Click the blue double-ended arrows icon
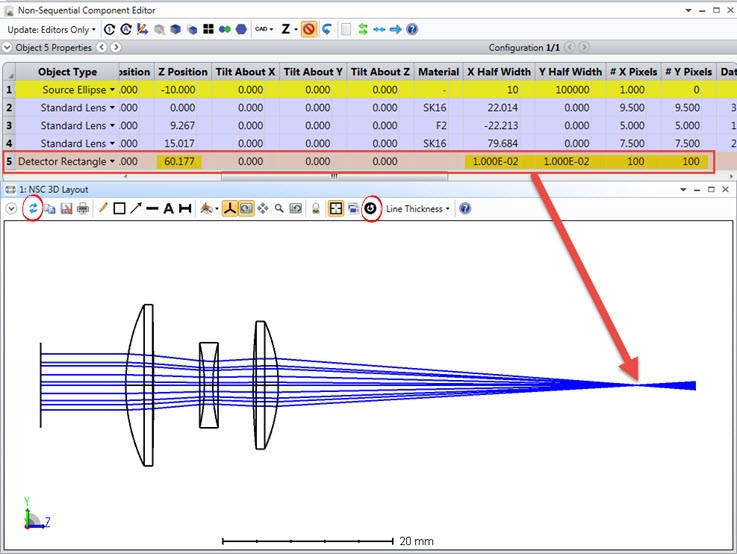The width and height of the screenshot is (737, 554). point(379,30)
